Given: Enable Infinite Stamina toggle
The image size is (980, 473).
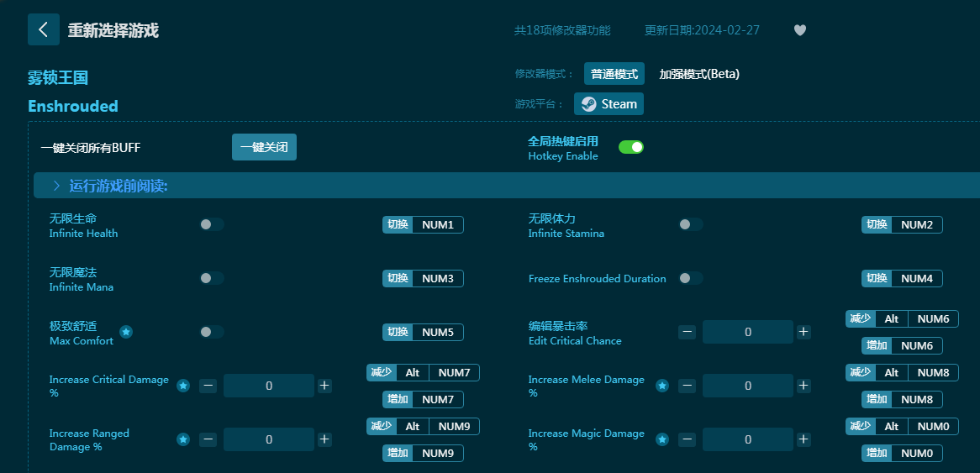Looking at the screenshot, I should pos(691,224).
